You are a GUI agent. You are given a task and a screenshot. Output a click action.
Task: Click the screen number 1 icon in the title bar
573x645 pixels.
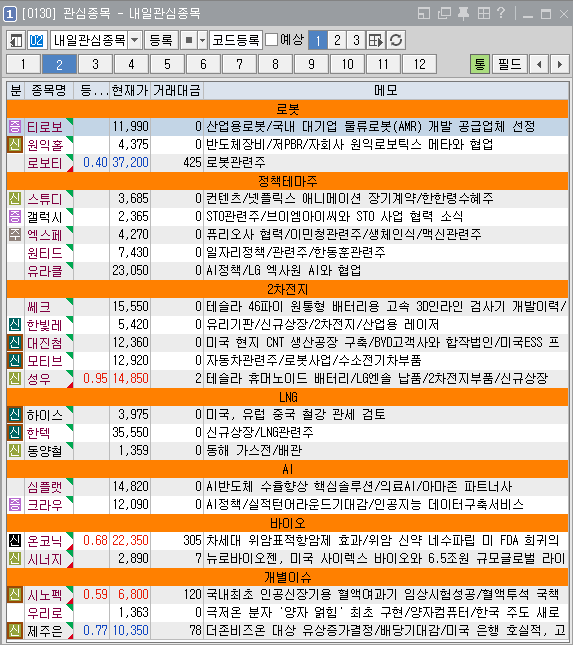pyautogui.click(x=9, y=14)
